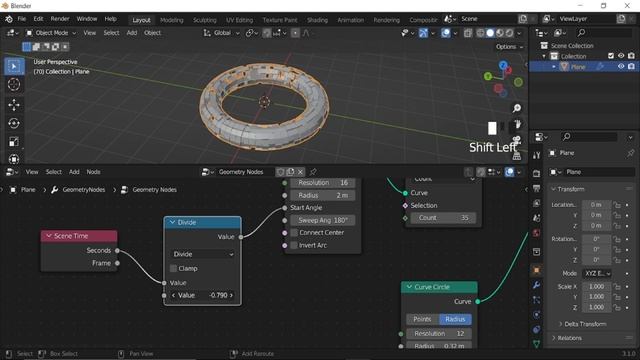
Task: Open the World properties tab
Action: point(536,233)
